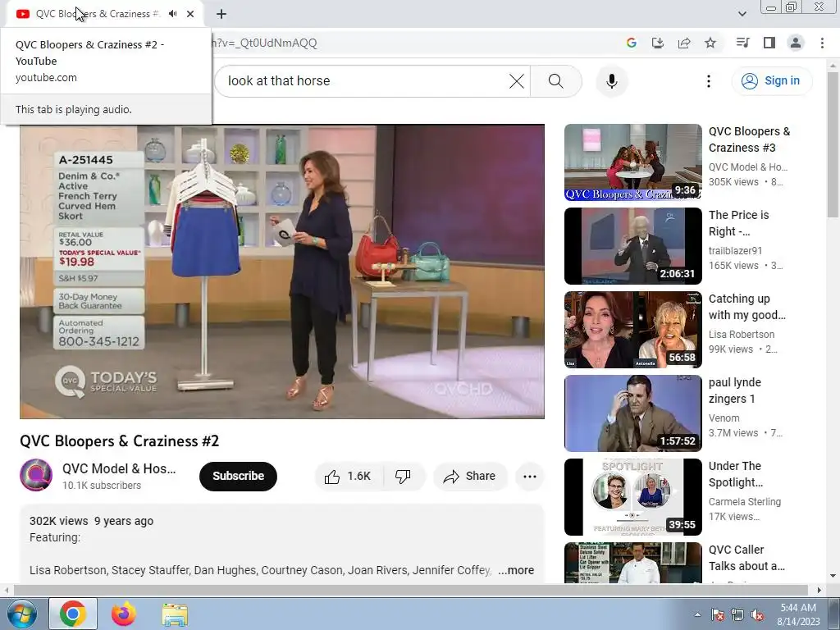Close the QVC Bloopers browser tab

190,14
